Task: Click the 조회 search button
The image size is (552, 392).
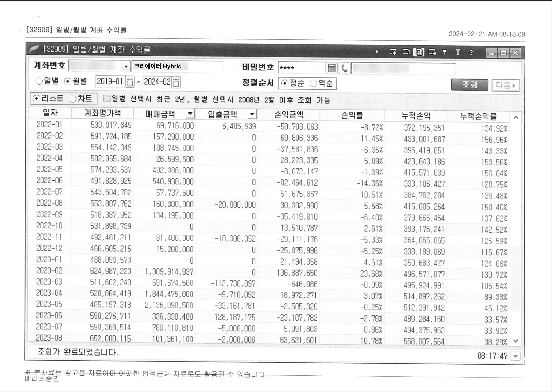Action: 469,85
